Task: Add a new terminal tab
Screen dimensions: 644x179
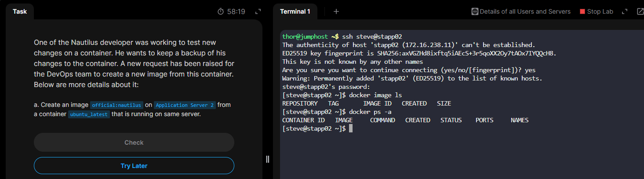Action: click(336, 12)
